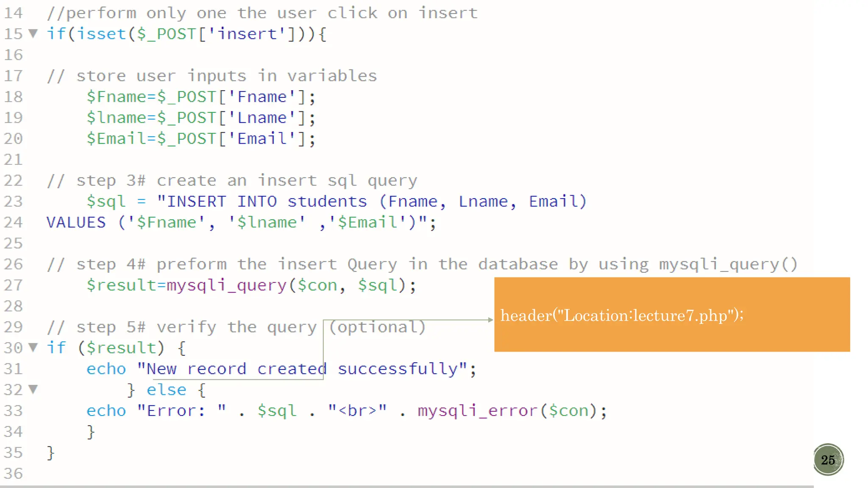Collapse the code fold at line 15
868x488 pixels.
pos(33,33)
